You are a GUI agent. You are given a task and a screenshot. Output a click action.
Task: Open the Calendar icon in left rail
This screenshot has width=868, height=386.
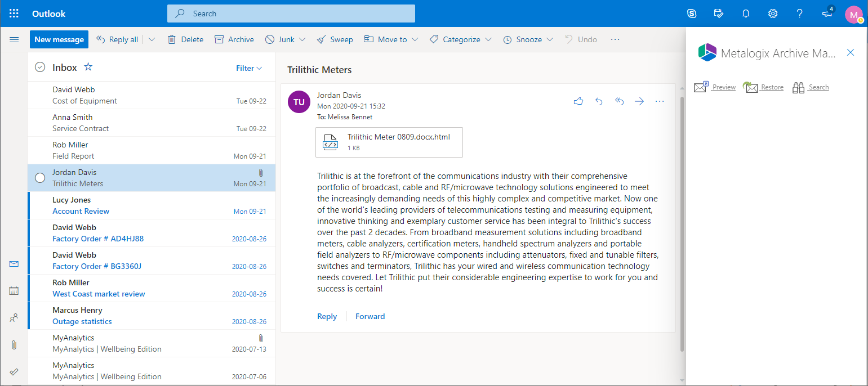tap(14, 291)
